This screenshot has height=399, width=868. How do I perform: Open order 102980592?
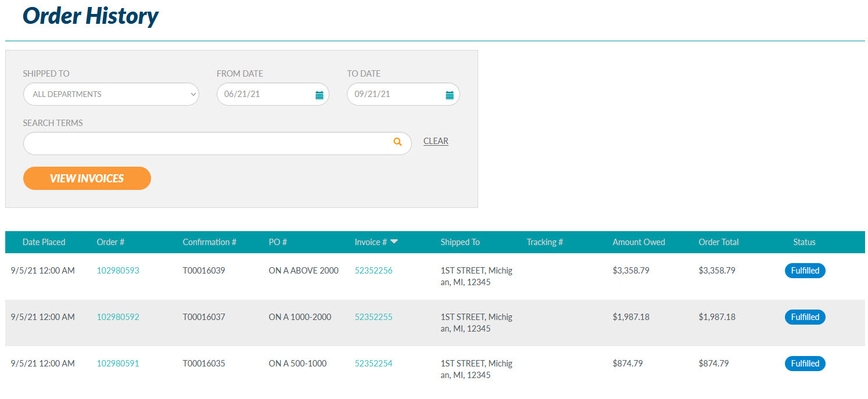coord(118,317)
